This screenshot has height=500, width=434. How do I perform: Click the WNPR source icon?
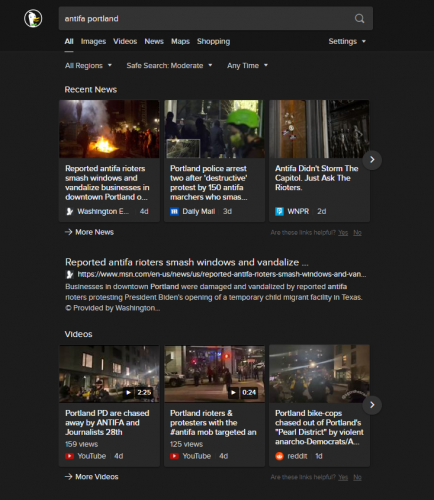pyautogui.click(x=279, y=211)
